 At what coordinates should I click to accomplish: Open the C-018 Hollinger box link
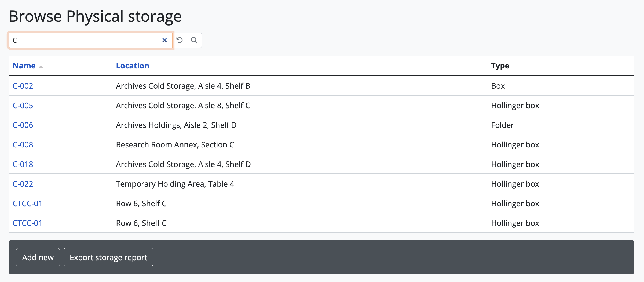pyautogui.click(x=23, y=164)
